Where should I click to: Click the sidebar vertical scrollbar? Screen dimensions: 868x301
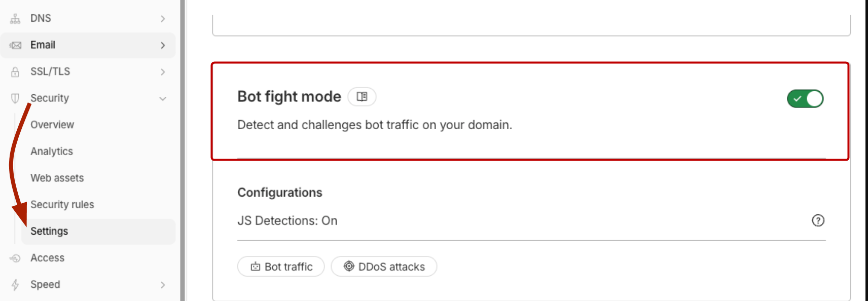183,152
